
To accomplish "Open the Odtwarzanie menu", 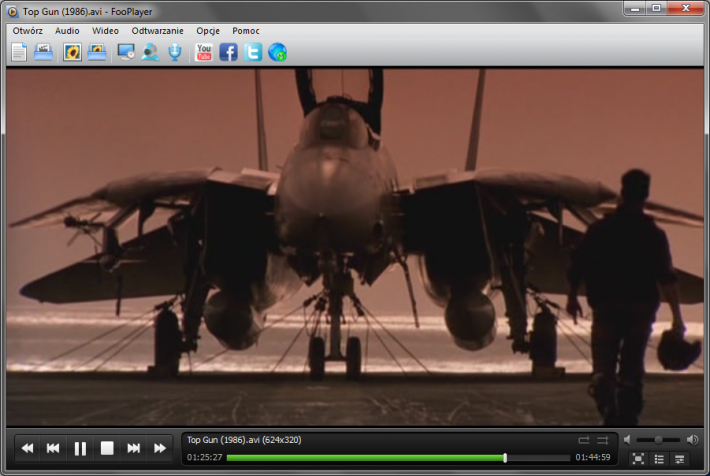I will [157, 31].
